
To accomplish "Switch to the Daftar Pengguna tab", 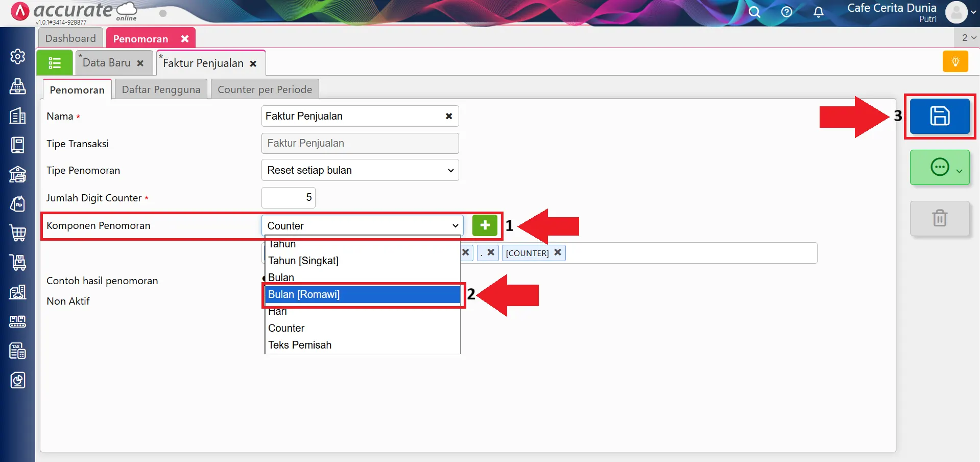I will tap(161, 89).
